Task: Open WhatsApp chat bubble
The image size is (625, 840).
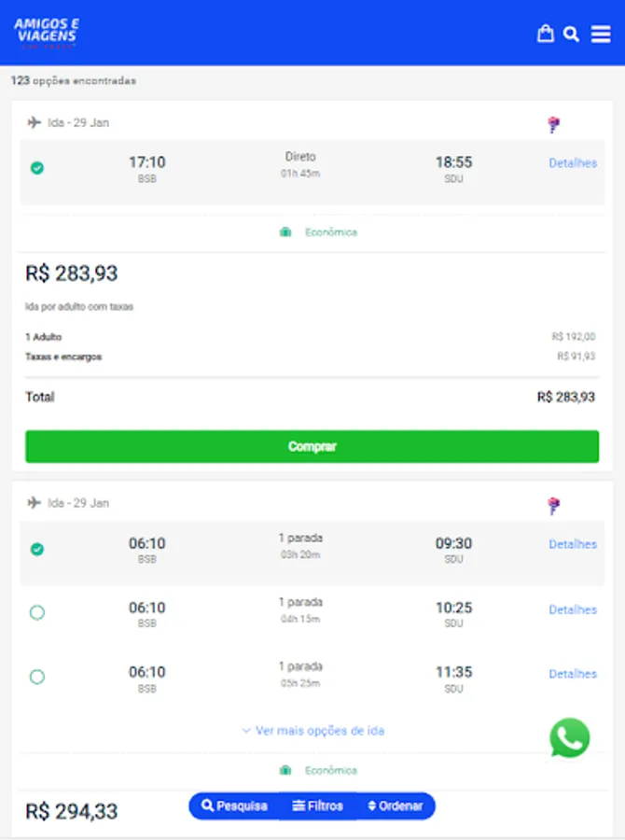Action: [569, 738]
